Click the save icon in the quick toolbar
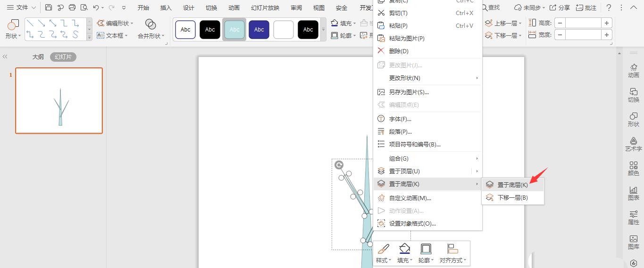The image size is (644, 268). click(x=49, y=8)
